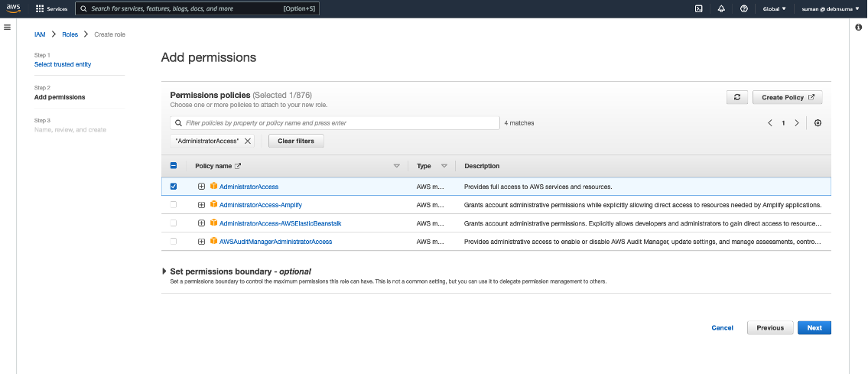Click the search magnifier in the top bar
This screenshot has width=868, height=374.
pos(83,9)
